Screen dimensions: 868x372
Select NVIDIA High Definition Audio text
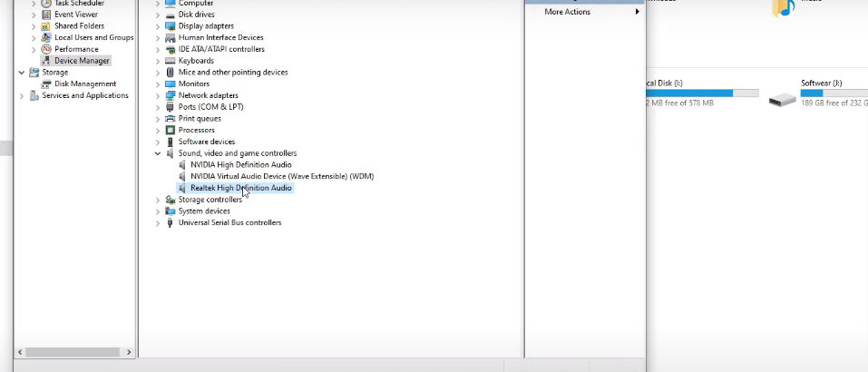tap(240, 165)
